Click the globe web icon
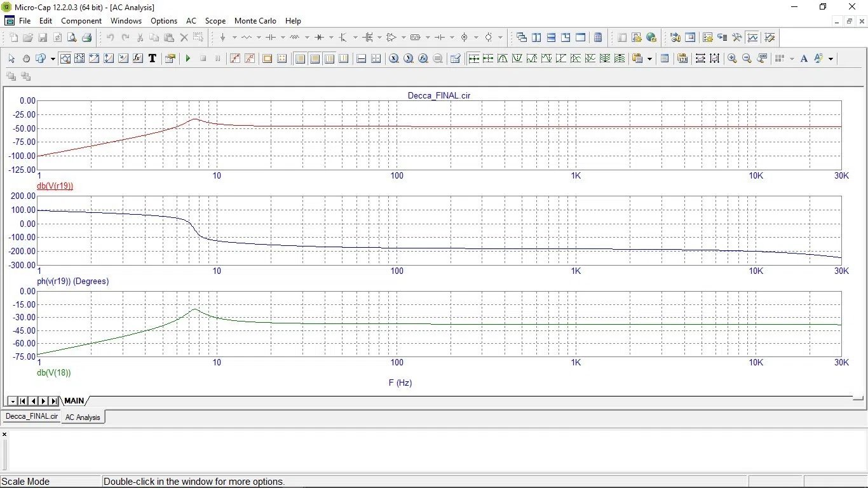868x488 pixels. 651,37
